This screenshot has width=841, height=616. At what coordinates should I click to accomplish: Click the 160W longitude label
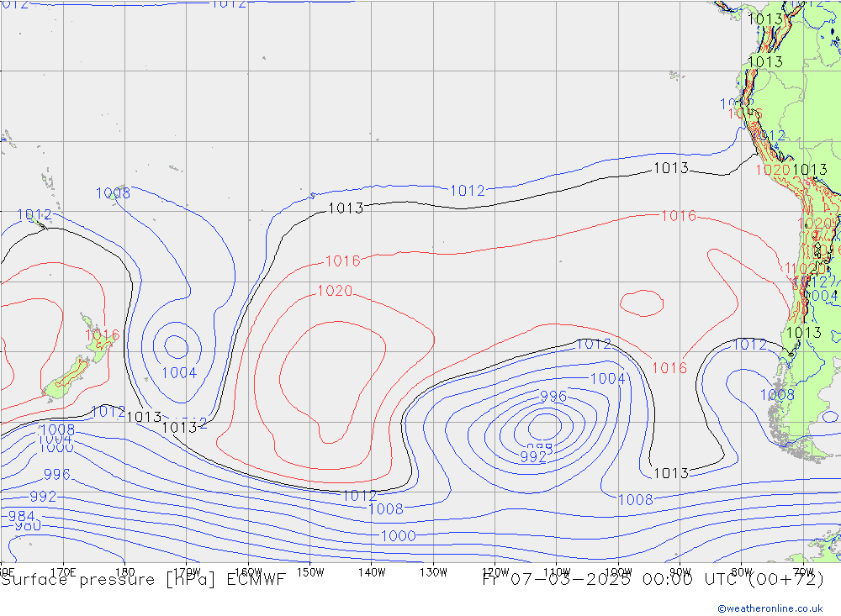pos(248,572)
